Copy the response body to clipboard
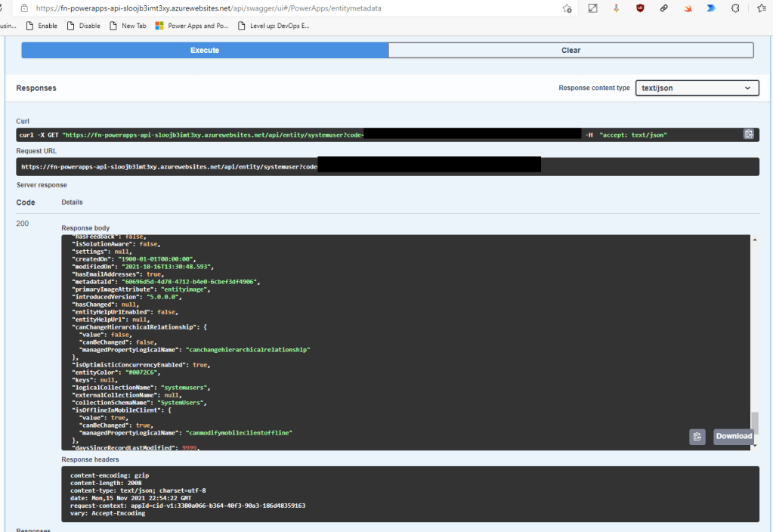 coord(697,437)
